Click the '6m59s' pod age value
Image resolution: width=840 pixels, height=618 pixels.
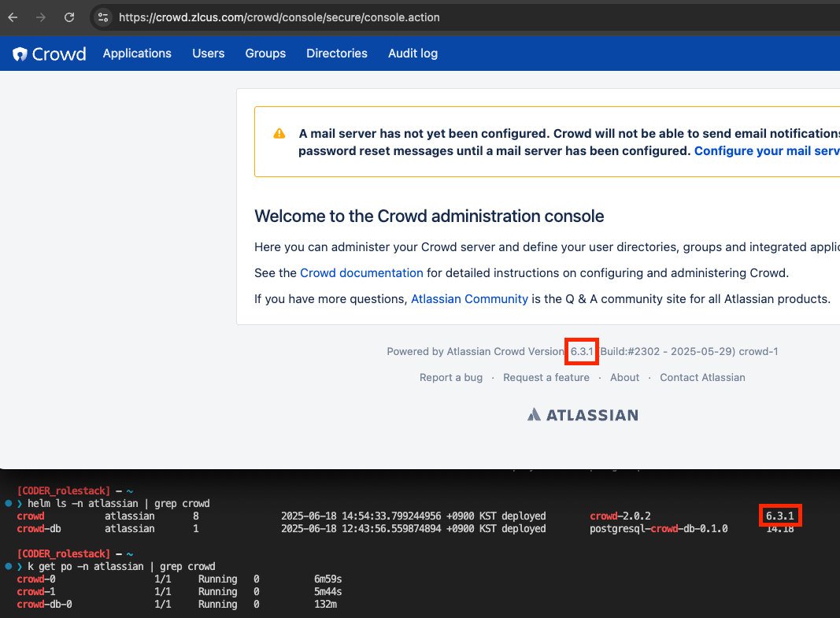[x=327, y=579]
